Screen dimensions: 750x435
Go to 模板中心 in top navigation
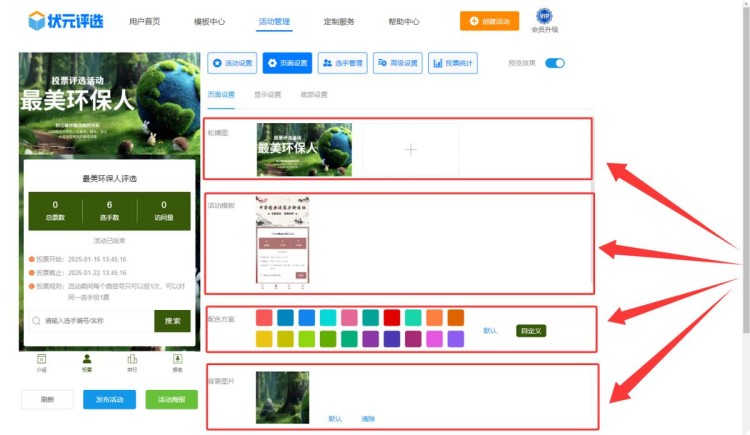click(209, 21)
